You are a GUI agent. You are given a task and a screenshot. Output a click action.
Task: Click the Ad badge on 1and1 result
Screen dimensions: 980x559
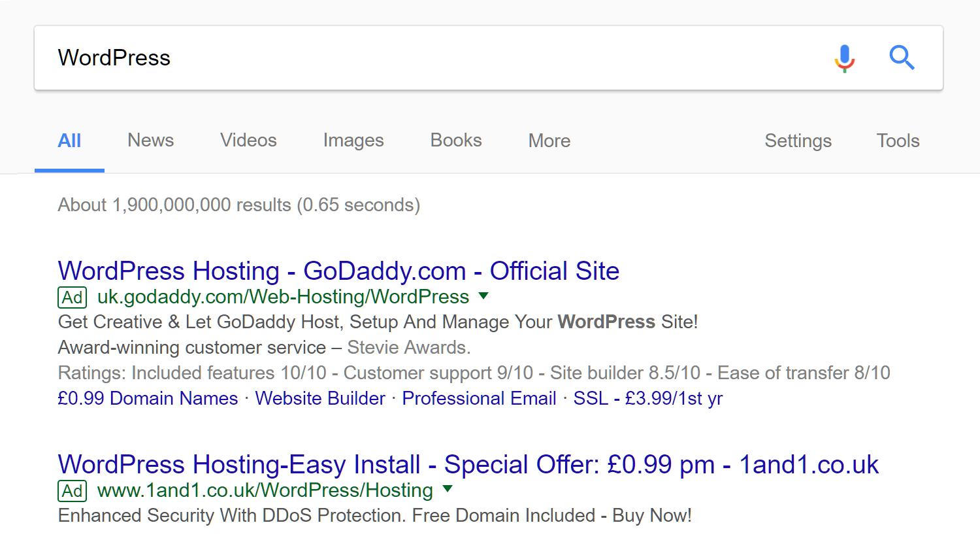pyautogui.click(x=73, y=491)
